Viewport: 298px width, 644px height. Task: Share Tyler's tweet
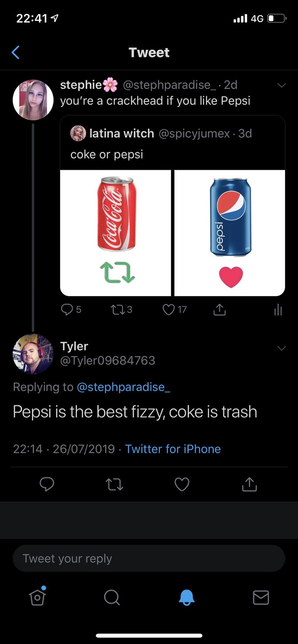(x=249, y=484)
